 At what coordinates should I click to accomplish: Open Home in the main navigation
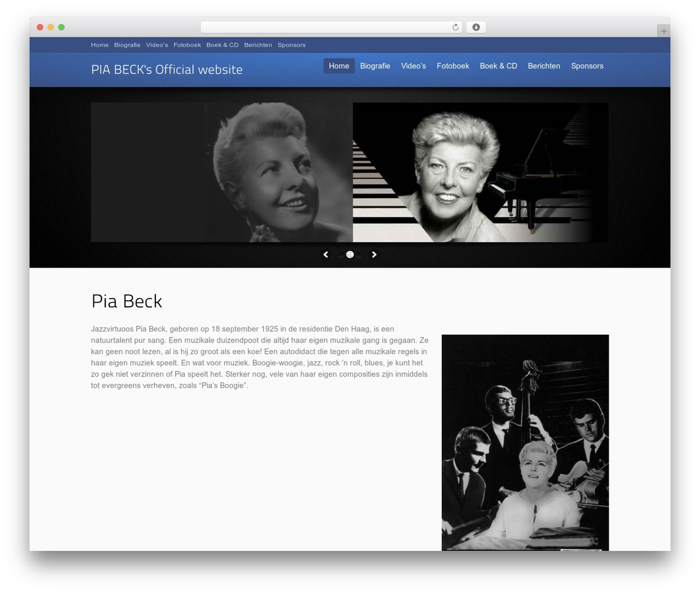point(339,66)
